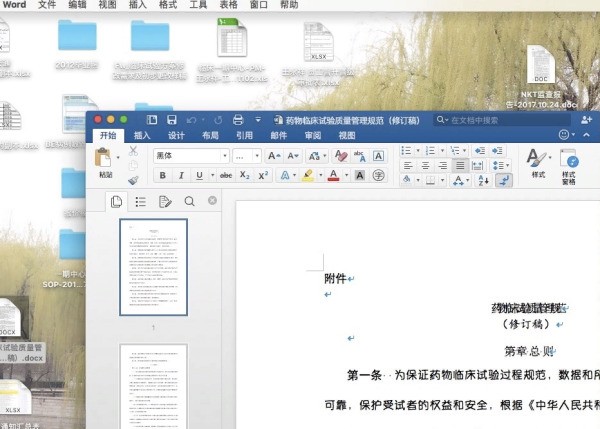Click the Redo circular arrow icon
This screenshot has width=600, height=429.
[x=218, y=120]
